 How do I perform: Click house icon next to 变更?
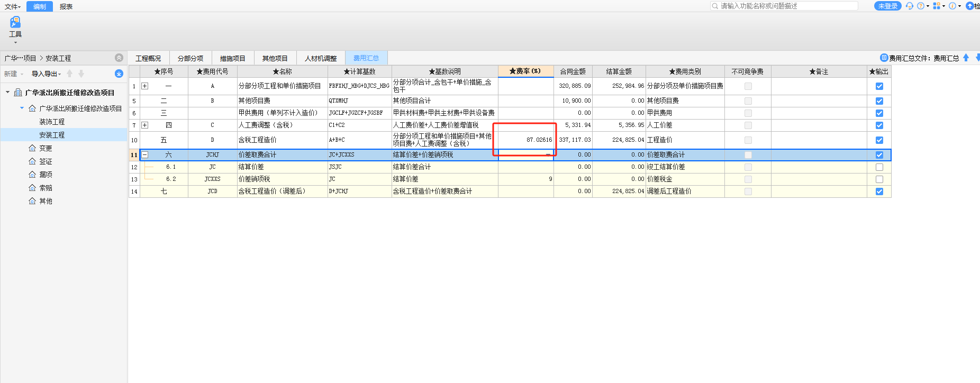(x=32, y=148)
